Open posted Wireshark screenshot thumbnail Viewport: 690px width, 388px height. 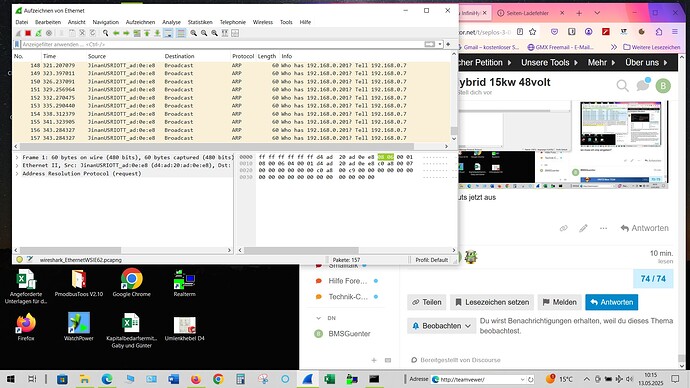click(x=620, y=124)
